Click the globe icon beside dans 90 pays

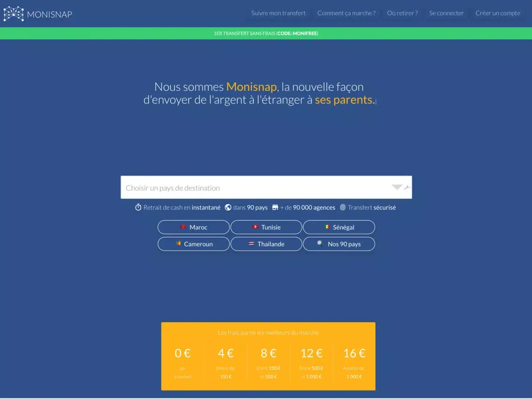228,207
